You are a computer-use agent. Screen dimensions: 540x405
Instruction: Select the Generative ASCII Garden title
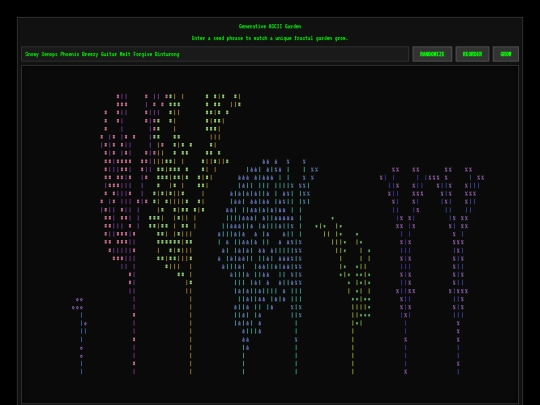pos(270,26)
